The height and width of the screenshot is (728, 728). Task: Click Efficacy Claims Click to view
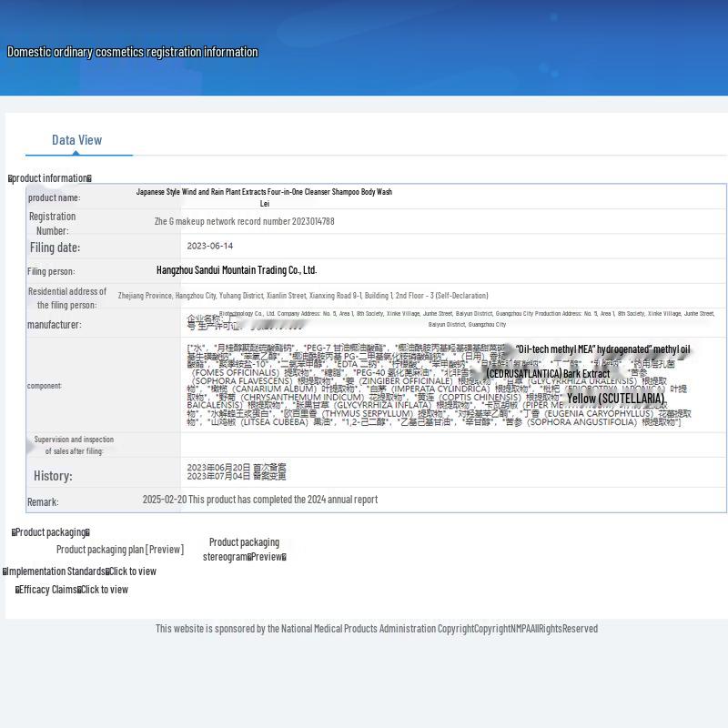(x=72, y=590)
